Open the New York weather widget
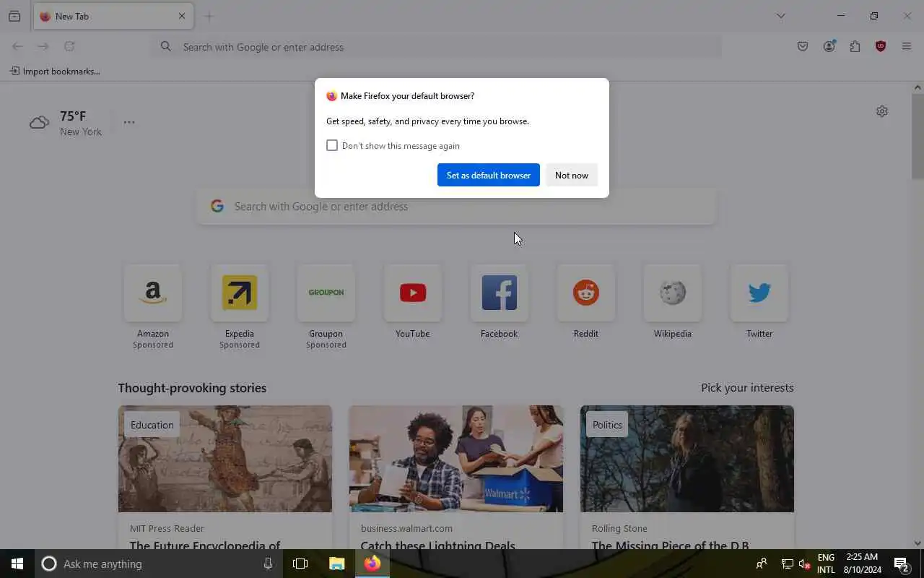Screen dimensions: 924x578 coord(66,123)
